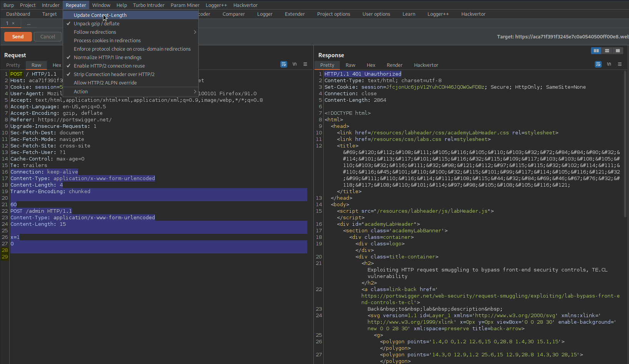Select combined tabbed view layout icon

tap(618, 51)
